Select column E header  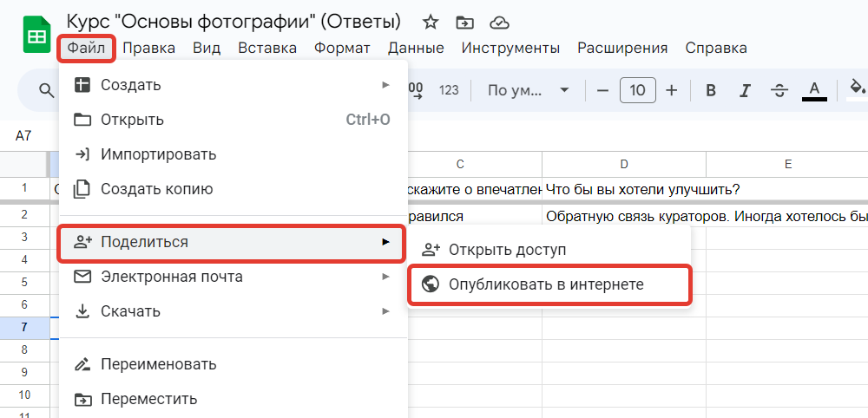pos(787,164)
